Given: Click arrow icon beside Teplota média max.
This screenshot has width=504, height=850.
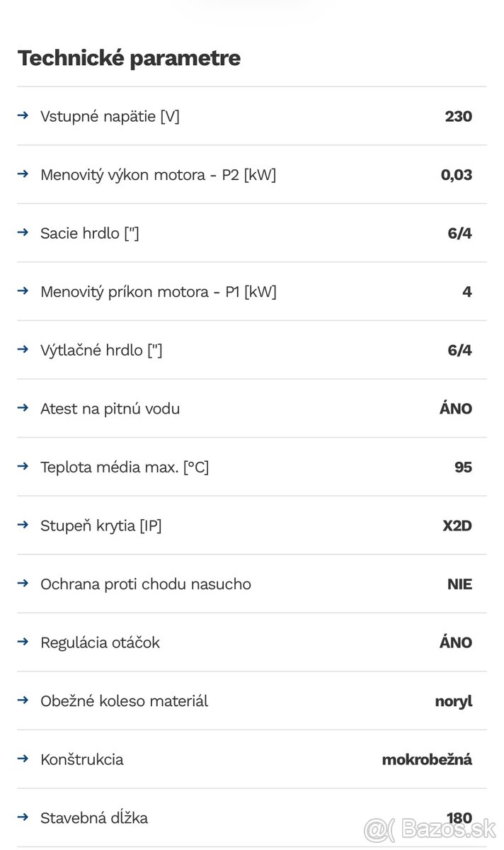Looking at the screenshot, I should pos(23,466).
